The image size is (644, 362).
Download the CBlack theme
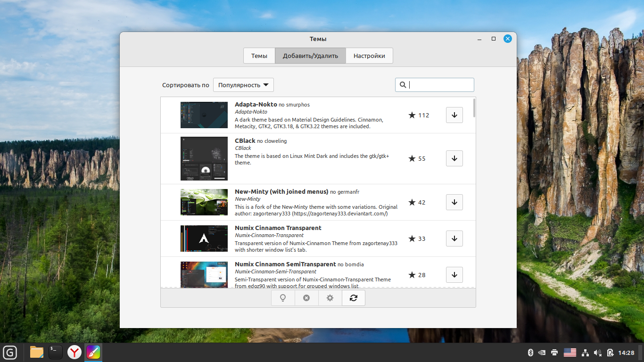(x=454, y=158)
